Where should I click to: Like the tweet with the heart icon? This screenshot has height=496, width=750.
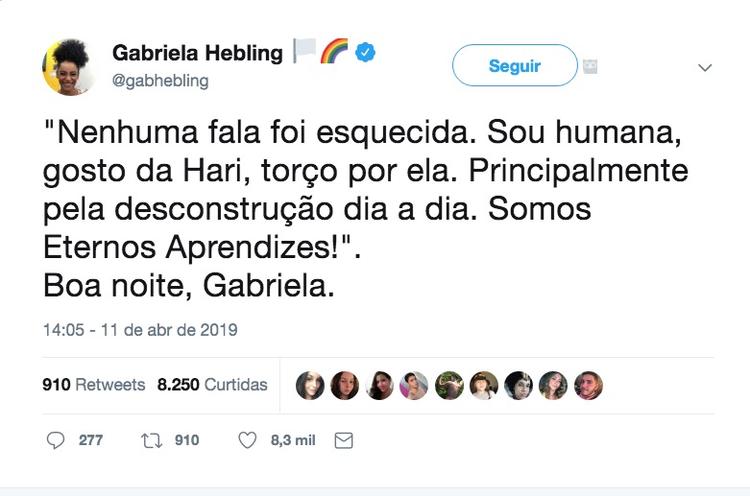[247, 440]
